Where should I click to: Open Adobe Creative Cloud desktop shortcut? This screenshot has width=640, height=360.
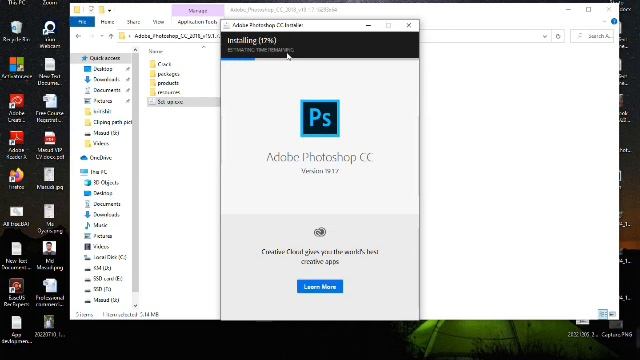(16, 108)
